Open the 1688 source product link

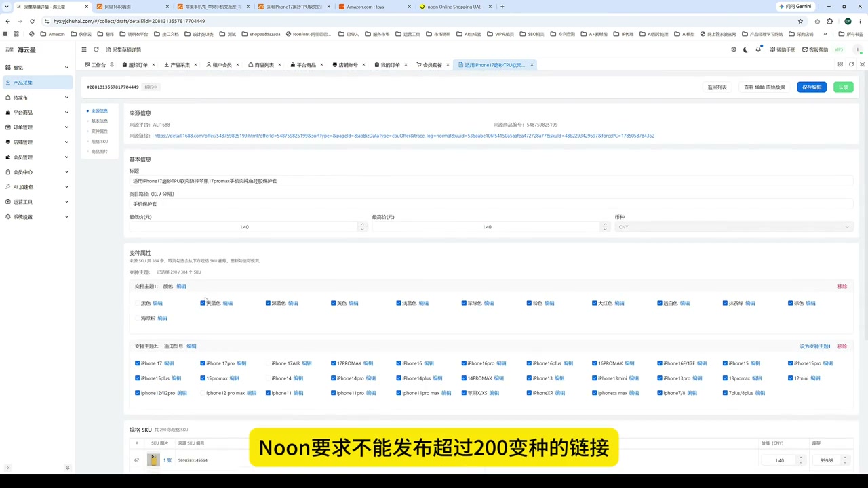pos(404,136)
